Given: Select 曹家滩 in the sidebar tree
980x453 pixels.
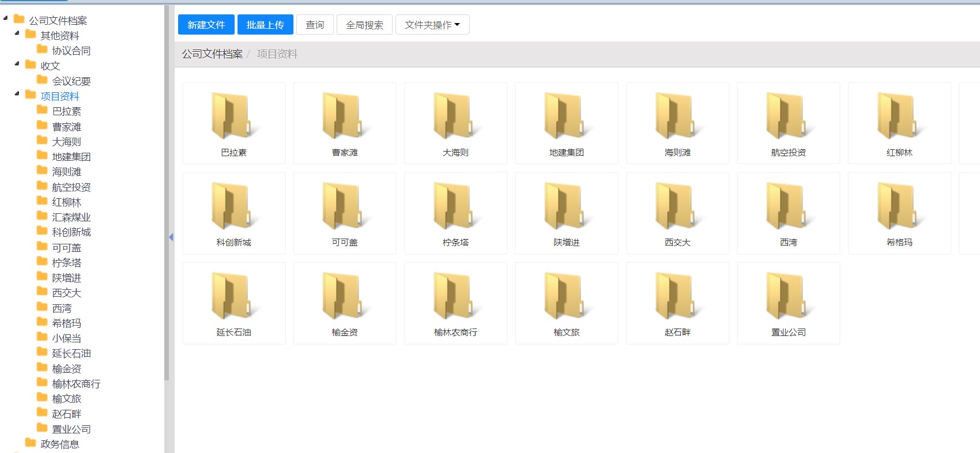Looking at the screenshot, I should 67,127.
